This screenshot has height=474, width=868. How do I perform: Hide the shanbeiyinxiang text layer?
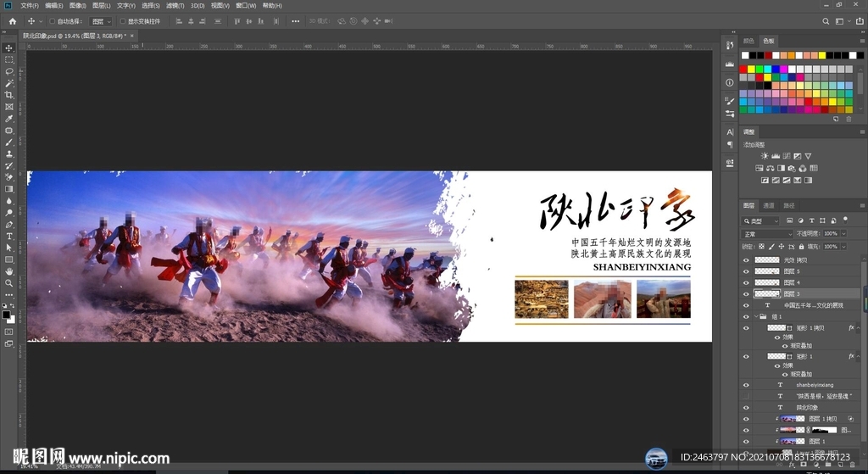(746, 385)
